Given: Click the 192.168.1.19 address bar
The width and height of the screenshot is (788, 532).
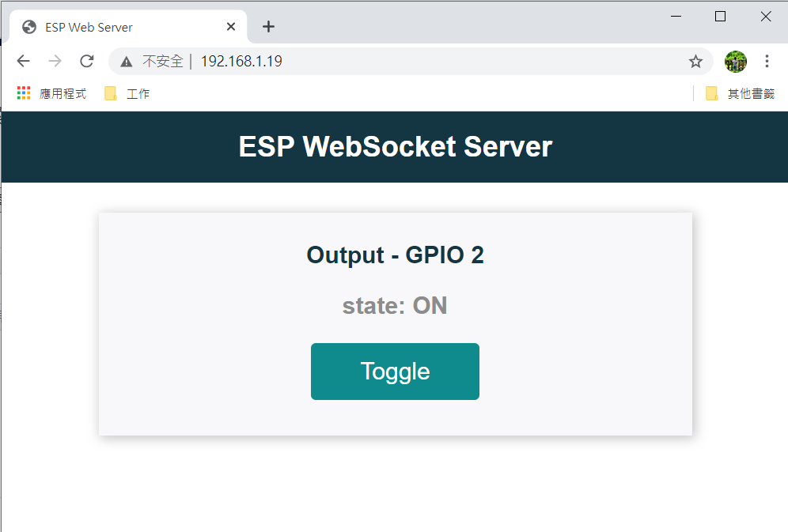Looking at the screenshot, I should [x=396, y=62].
